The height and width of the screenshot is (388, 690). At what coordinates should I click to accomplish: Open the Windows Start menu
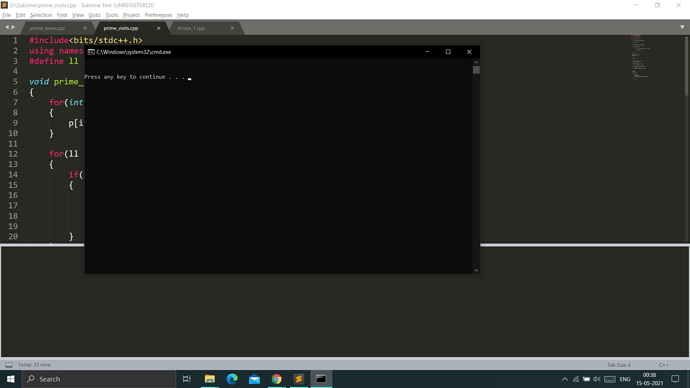pos(11,379)
